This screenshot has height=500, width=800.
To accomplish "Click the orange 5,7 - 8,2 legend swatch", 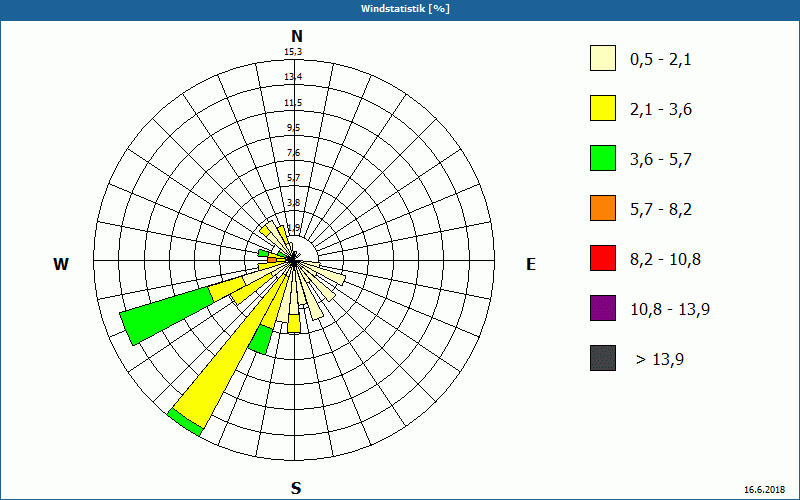I will 603,208.
